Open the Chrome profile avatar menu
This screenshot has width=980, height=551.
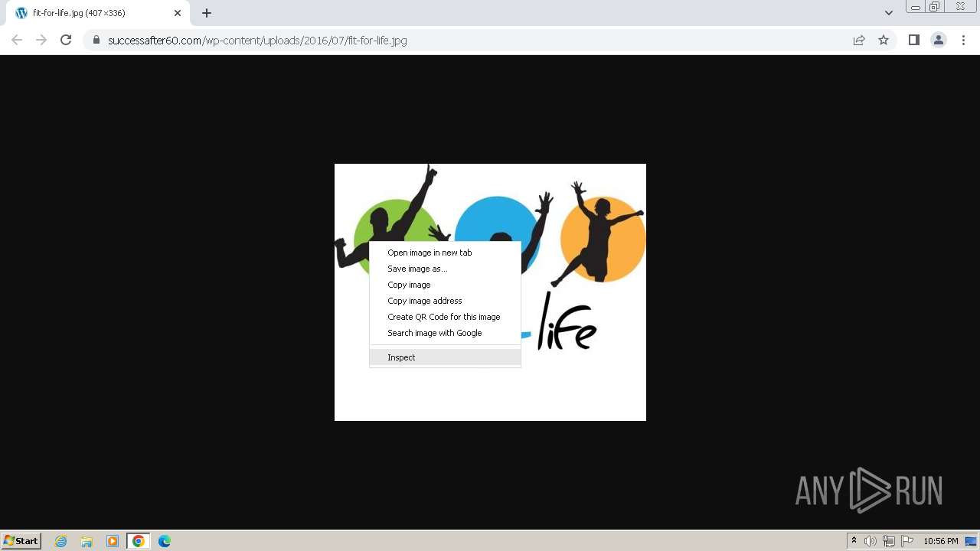(x=939, y=40)
